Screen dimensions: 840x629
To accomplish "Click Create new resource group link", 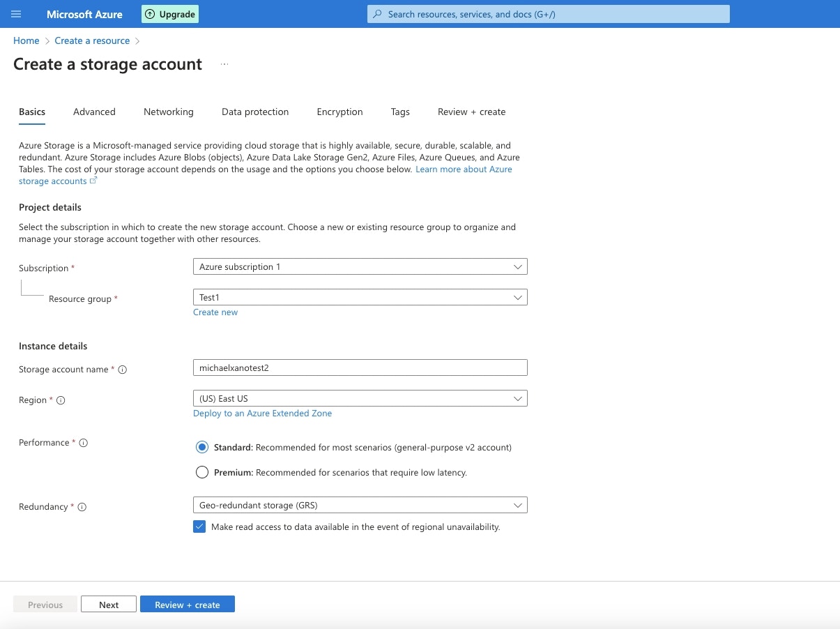I will [215, 312].
